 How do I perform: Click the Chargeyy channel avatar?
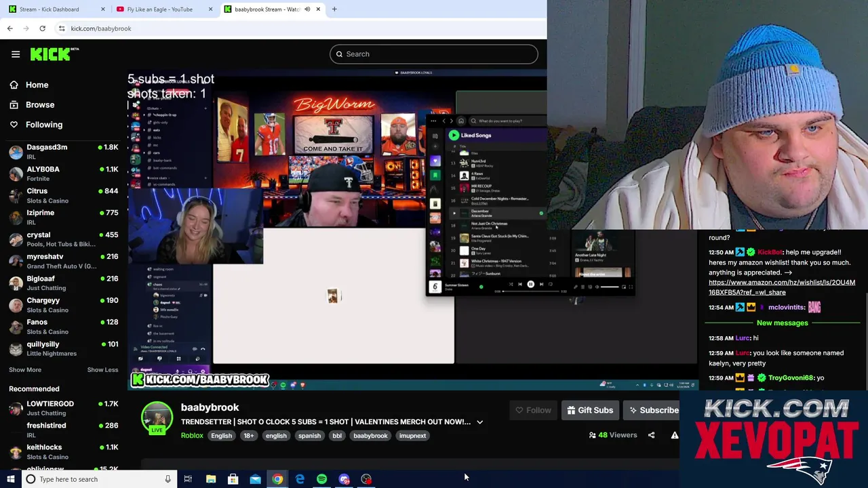pos(16,305)
